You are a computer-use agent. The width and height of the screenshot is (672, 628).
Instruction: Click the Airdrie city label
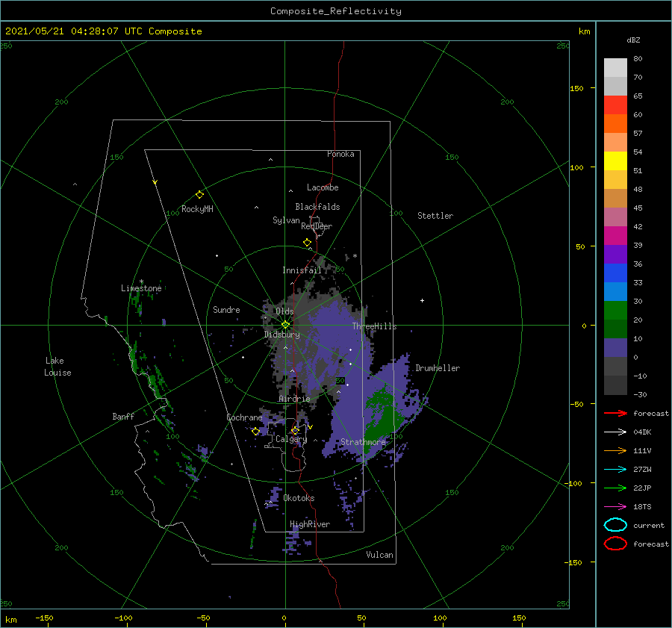click(294, 399)
